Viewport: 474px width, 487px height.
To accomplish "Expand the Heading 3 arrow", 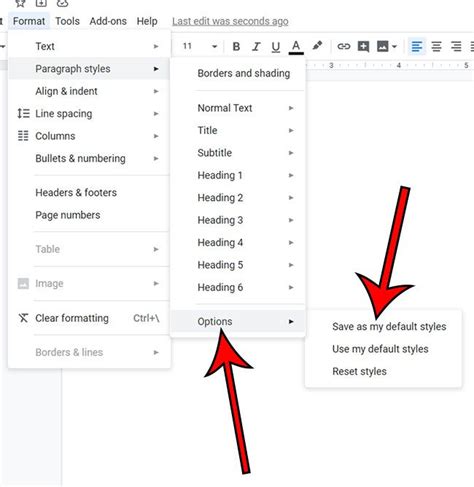I will pyautogui.click(x=291, y=220).
